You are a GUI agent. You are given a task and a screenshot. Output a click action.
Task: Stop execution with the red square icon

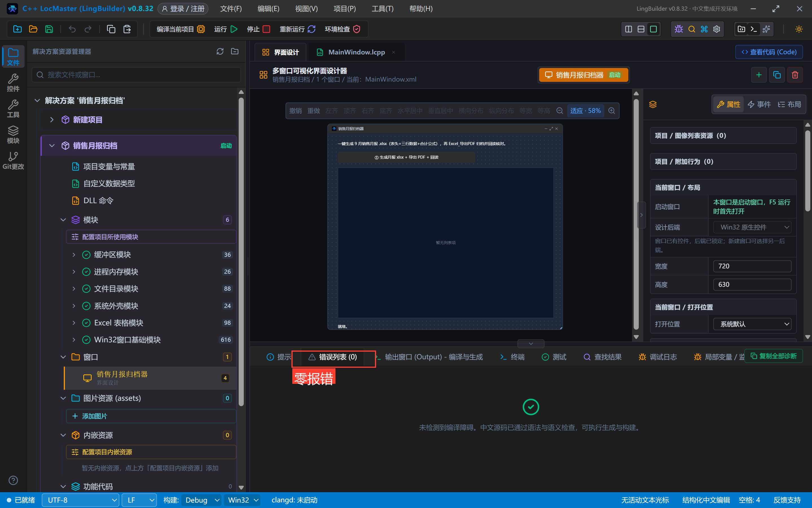[266, 29]
